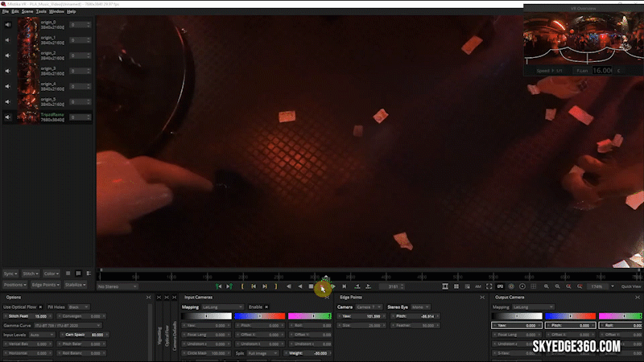The height and width of the screenshot is (362, 644).
Task: Mute the origin_3 camera audio speaker icon
Action: click(8, 71)
